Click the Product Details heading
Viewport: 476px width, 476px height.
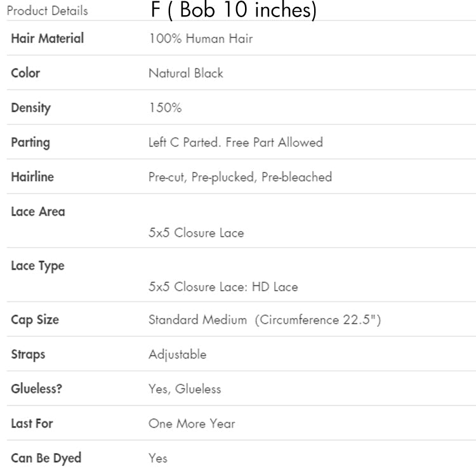point(48,11)
